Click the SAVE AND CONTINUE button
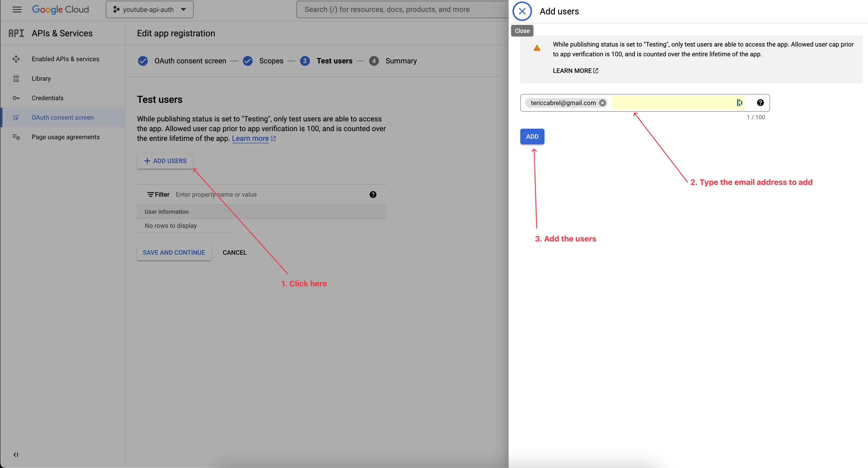Screen dimensions: 868x468 pos(174,252)
